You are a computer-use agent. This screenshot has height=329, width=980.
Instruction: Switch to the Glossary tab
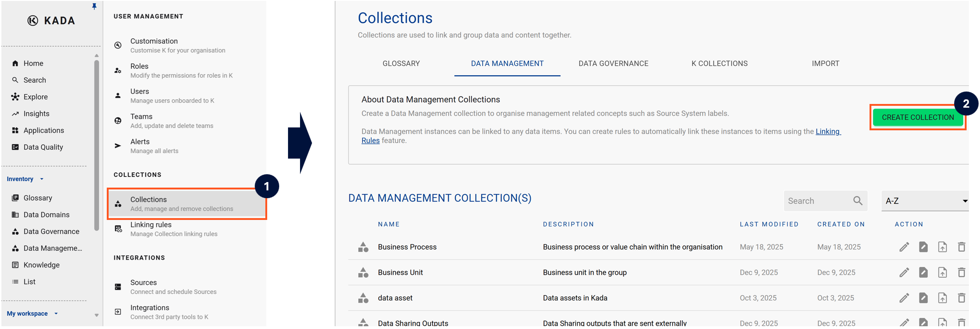tap(401, 64)
